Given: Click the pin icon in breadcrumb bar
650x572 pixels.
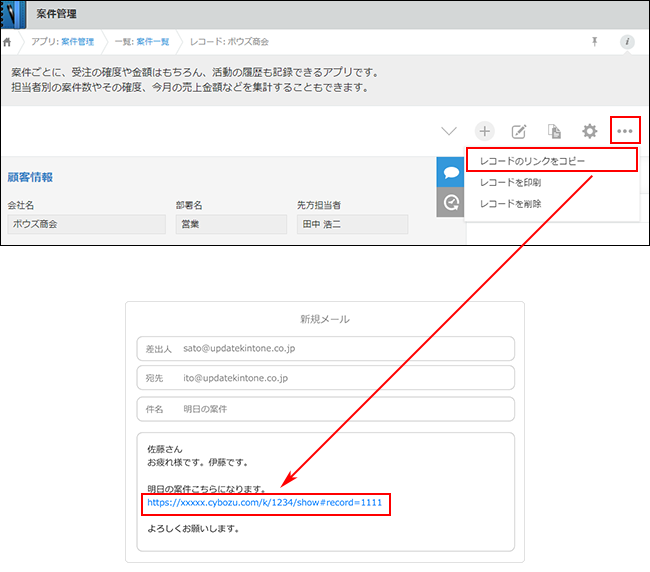Looking at the screenshot, I should coord(594,41).
